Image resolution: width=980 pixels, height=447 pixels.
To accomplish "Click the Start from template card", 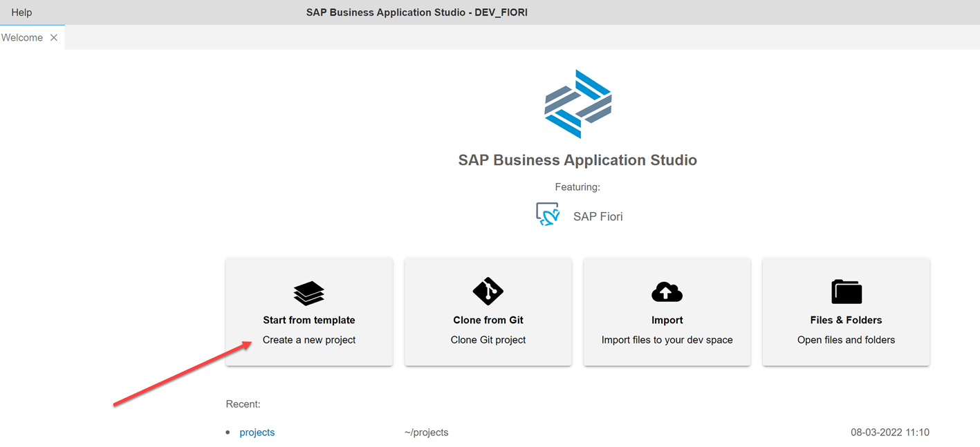I will click(308, 311).
